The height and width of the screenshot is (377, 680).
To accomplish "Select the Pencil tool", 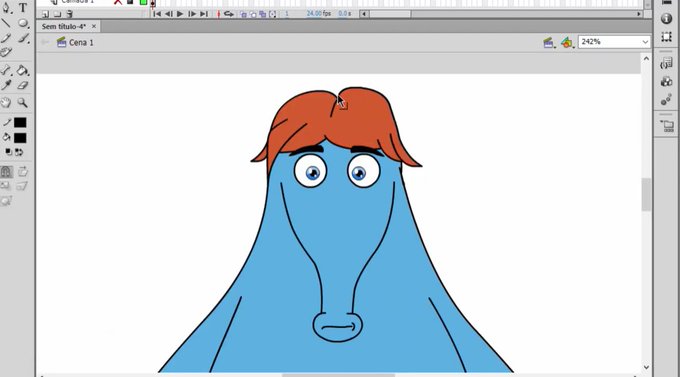I will [x=6, y=38].
